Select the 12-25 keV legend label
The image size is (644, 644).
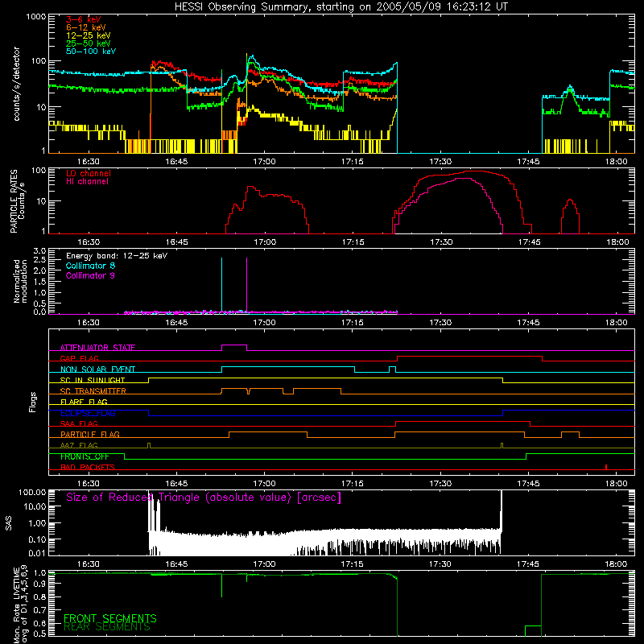(x=89, y=35)
